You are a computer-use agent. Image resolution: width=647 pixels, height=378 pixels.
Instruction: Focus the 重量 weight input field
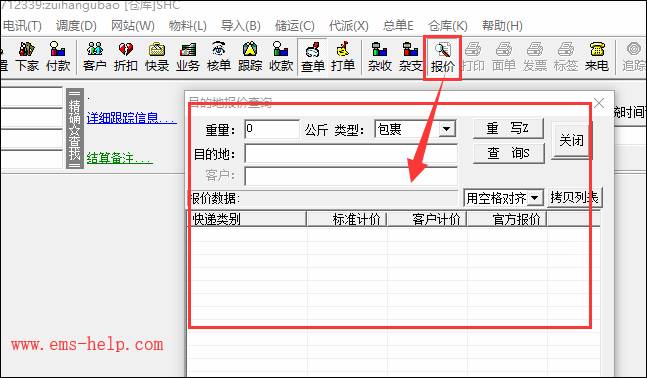pos(272,129)
